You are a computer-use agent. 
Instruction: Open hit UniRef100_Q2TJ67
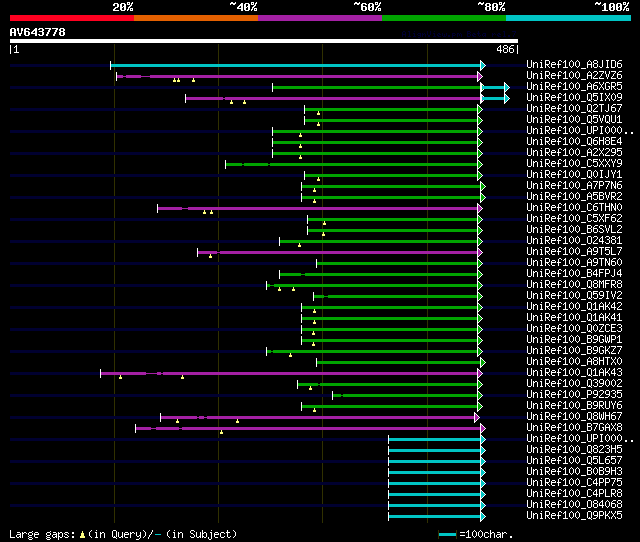click(574, 109)
